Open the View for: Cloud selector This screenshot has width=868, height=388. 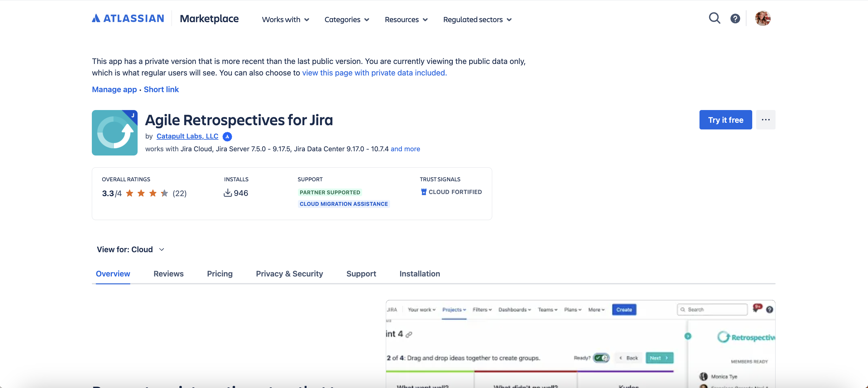pyautogui.click(x=130, y=249)
